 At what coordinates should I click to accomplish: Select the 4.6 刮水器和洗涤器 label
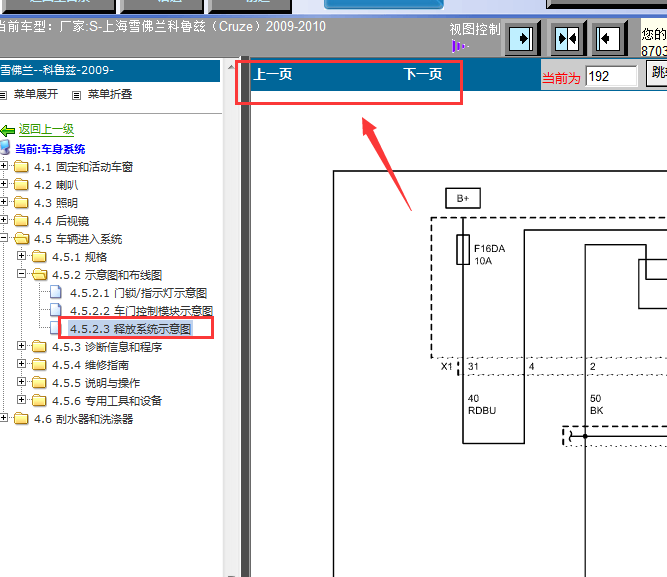(83, 419)
